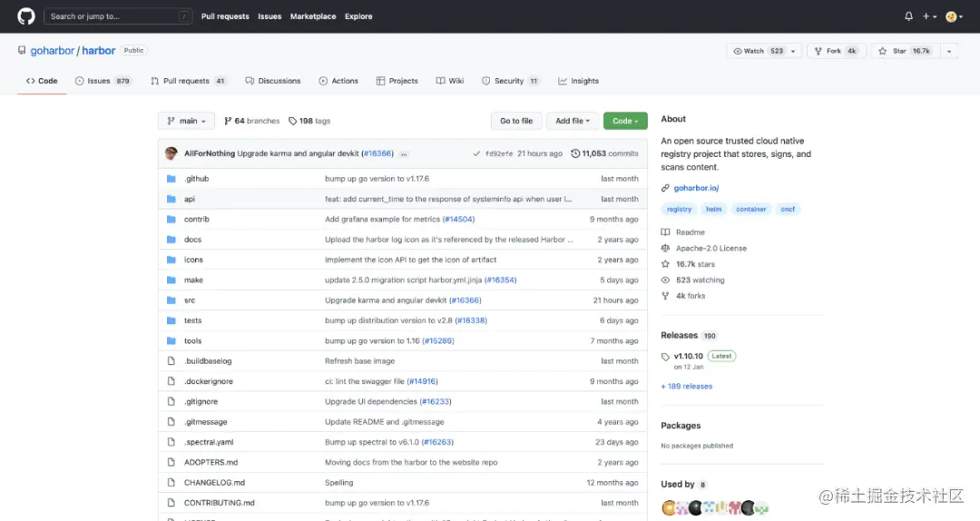Expand the commit message ellipsis

(x=404, y=154)
